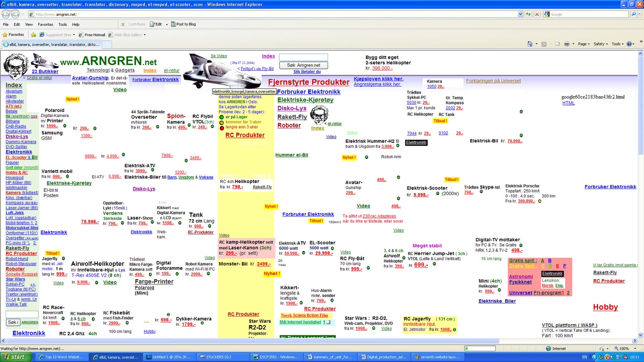
Task: Open the Help question mark icon
Action: [x=629, y=43]
